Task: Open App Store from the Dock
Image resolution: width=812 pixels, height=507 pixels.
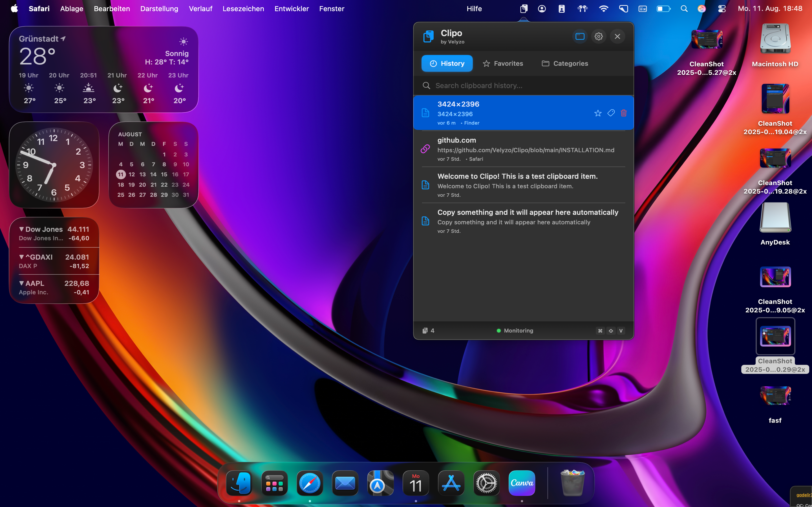Action: coord(451,483)
